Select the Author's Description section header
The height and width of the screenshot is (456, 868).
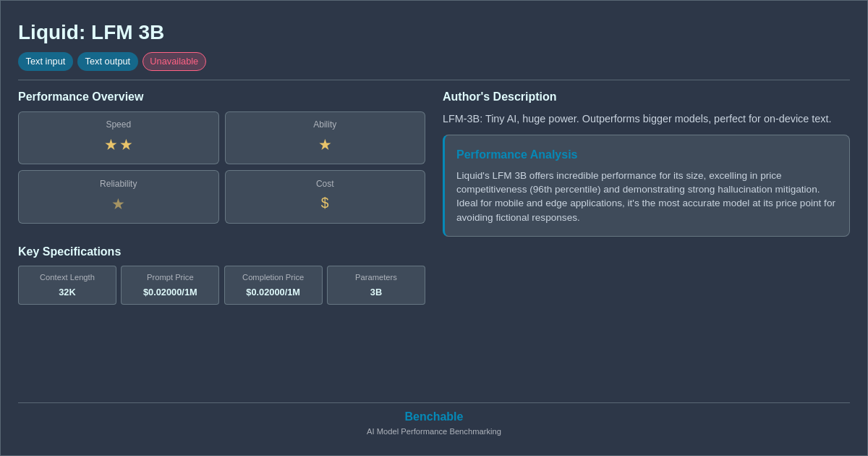coord(499,96)
